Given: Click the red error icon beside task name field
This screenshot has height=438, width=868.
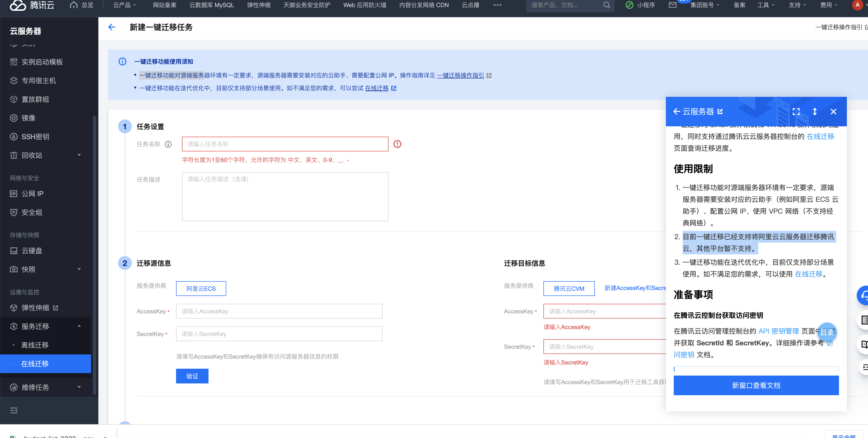Looking at the screenshot, I should coord(397,144).
